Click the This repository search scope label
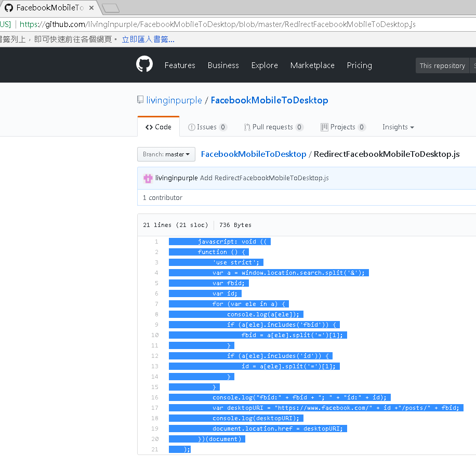Viewport: 476px width, 468px height. [442, 65]
